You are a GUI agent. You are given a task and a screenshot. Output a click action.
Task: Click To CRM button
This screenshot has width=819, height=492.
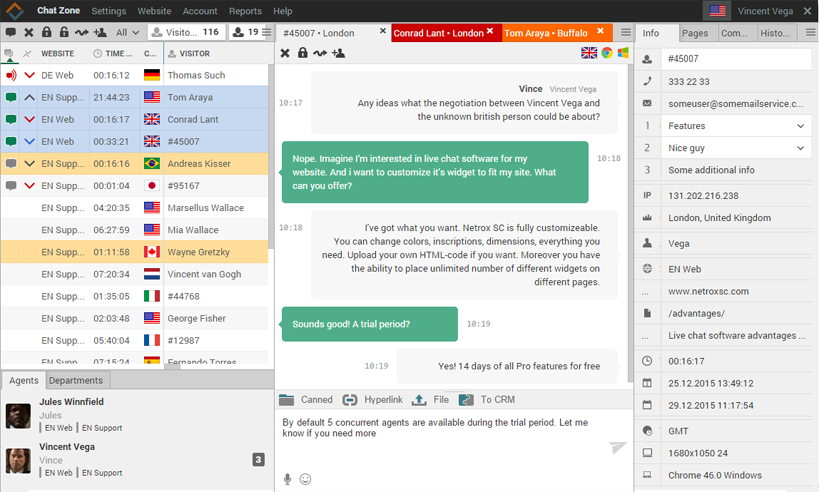487,400
